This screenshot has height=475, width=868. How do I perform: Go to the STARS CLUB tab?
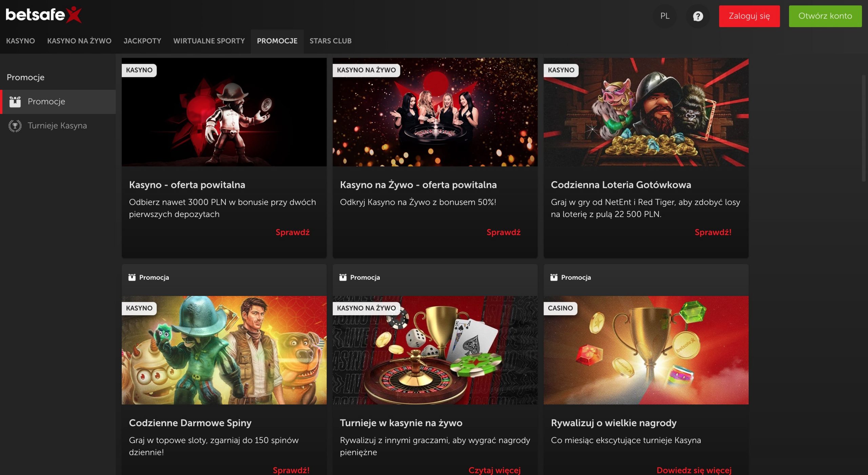coord(330,41)
